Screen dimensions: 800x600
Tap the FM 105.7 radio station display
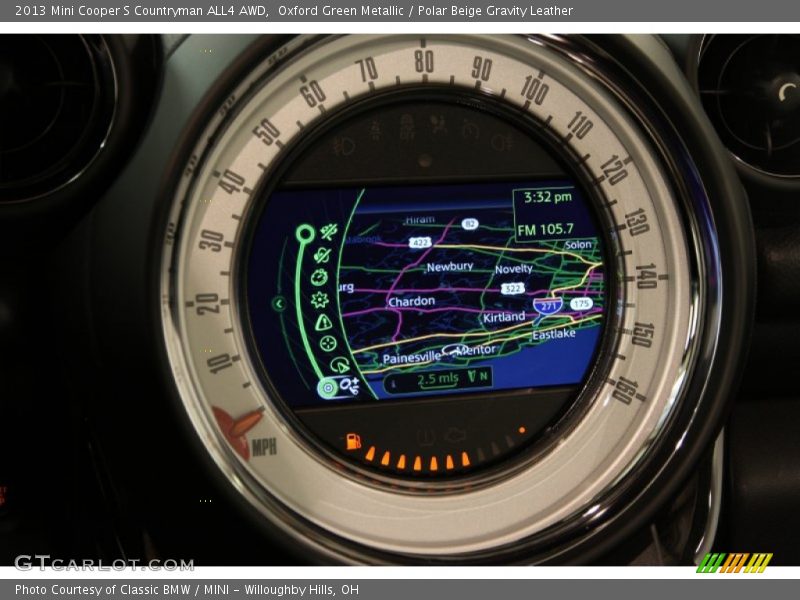coord(545,229)
